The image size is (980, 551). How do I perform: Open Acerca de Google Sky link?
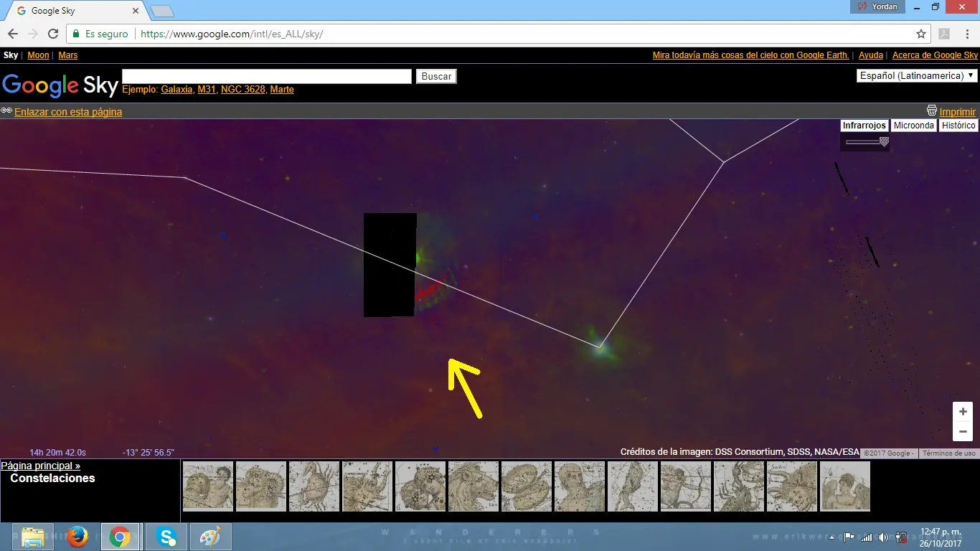pyautogui.click(x=935, y=55)
